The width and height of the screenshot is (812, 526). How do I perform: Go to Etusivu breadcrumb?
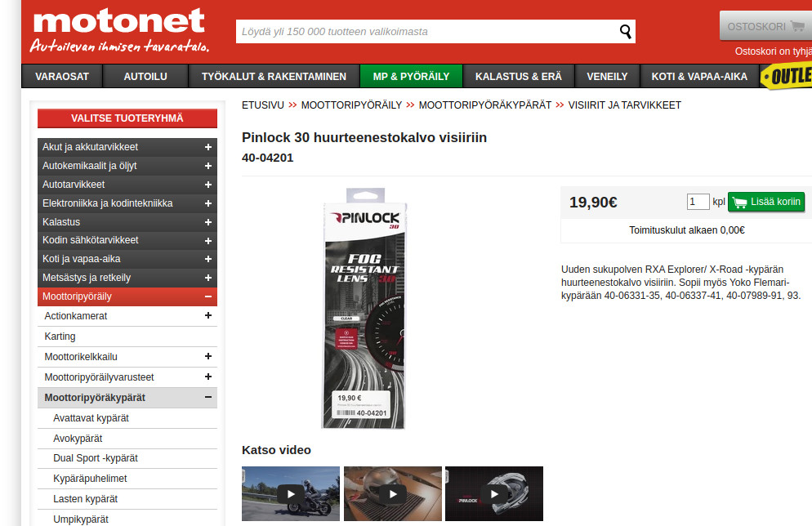click(263, 105)
